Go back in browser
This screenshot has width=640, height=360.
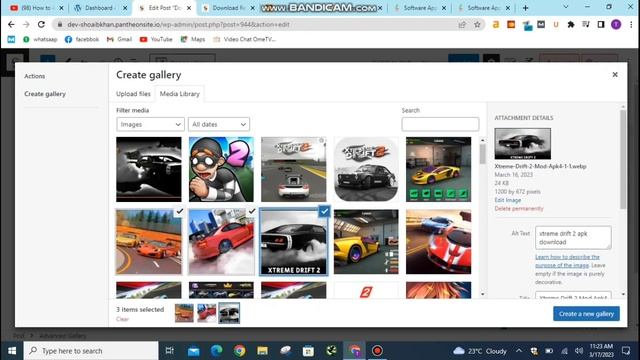11,24
